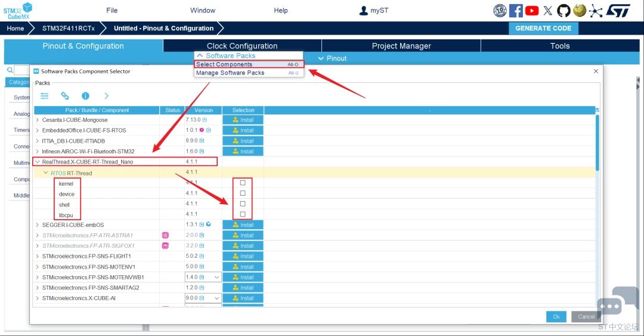
Task: Switch to Project Manager tab
Action: pos(401,45)
